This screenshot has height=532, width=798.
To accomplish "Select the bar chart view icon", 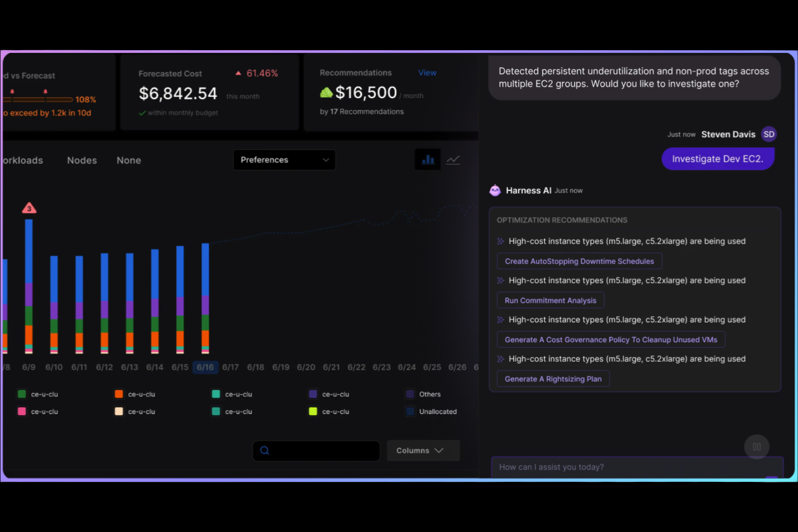I will (428, 160).
